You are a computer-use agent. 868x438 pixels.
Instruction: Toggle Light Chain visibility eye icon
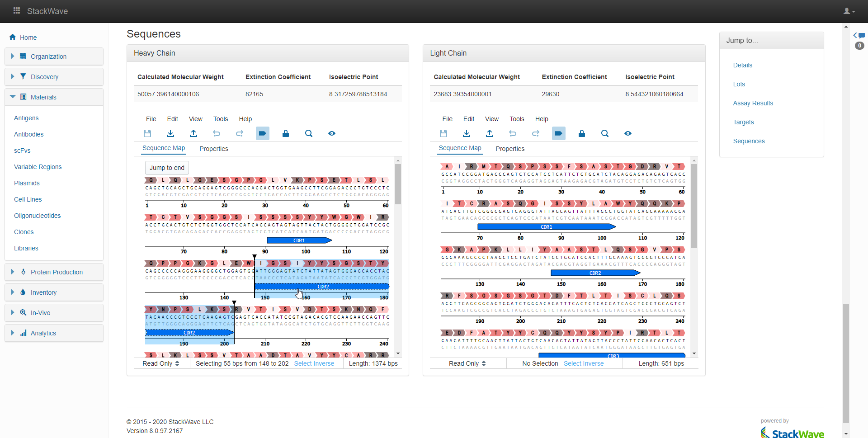(x=628, y=133)
